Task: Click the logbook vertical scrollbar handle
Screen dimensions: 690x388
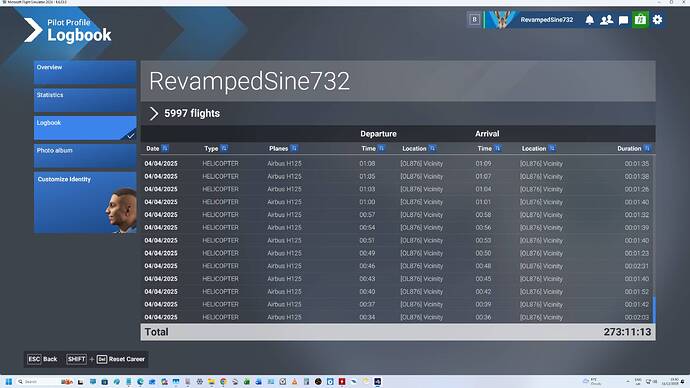Action: coord(654,309)
